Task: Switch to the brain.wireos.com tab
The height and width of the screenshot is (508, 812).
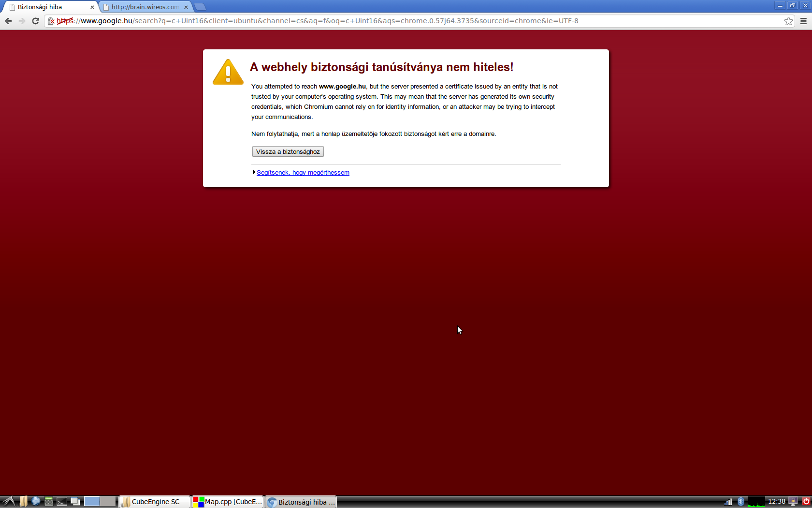Action: [145, 7]
